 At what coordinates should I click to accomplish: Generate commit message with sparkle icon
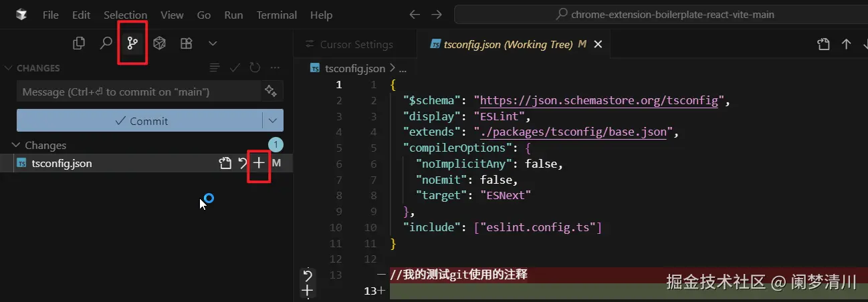pyautogui.click(x=271, y=92)
